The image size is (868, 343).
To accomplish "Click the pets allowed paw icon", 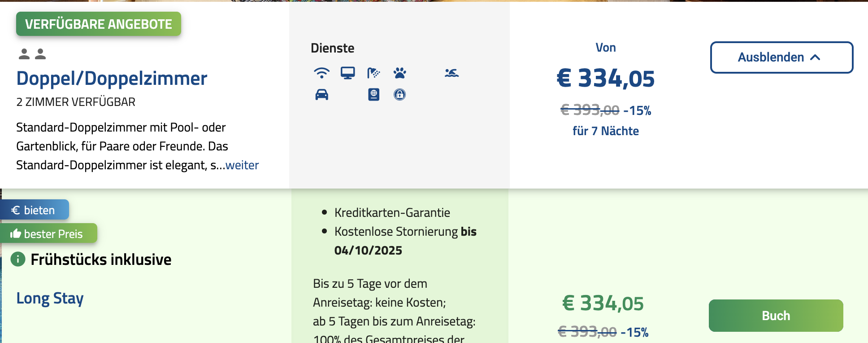I will point(399,73).
